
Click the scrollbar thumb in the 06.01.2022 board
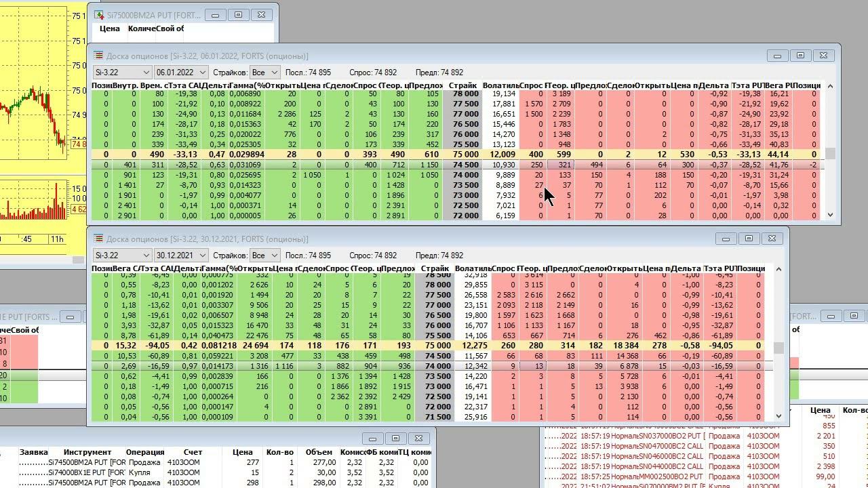pos(831,154)
